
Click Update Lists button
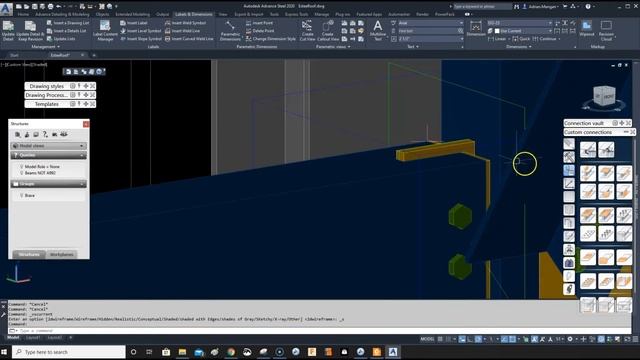[61, 39]
